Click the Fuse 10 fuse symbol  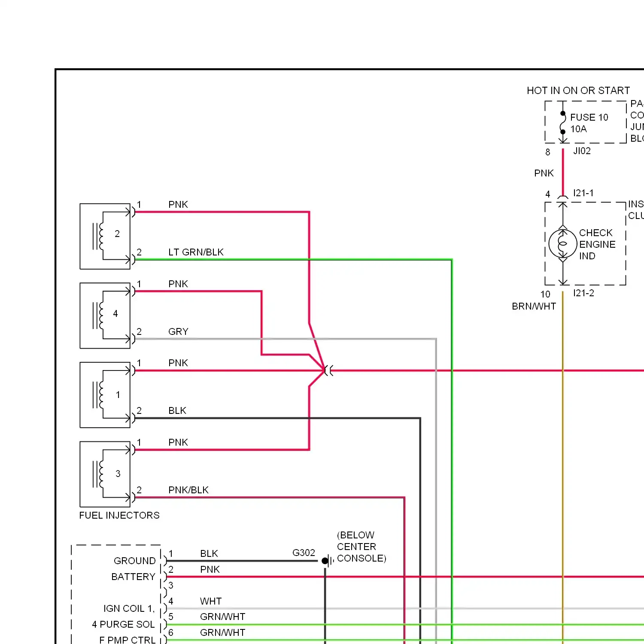tap(563, 123)
